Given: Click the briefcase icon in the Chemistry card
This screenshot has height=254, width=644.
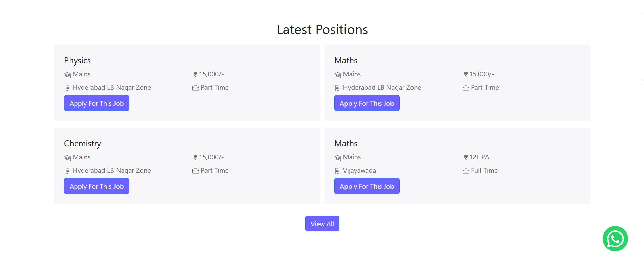Looking at the screenshot, I should point(195,171).
